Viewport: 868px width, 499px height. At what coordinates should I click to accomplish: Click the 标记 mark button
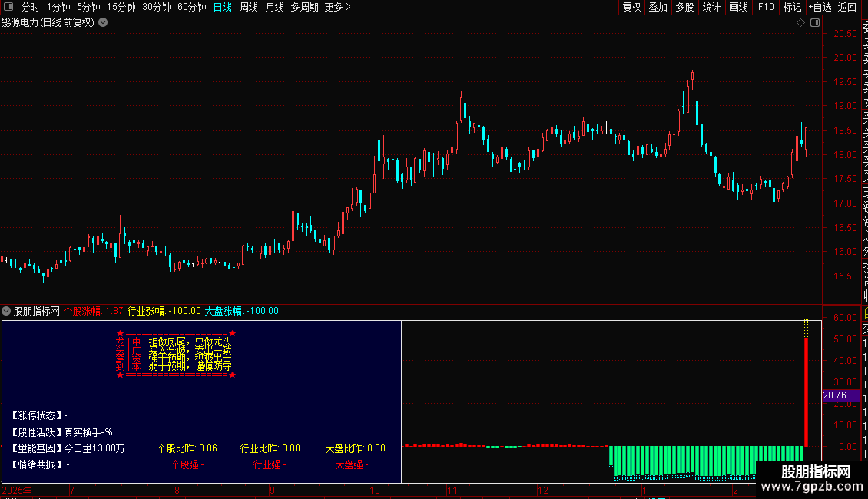tap(792, 7)
